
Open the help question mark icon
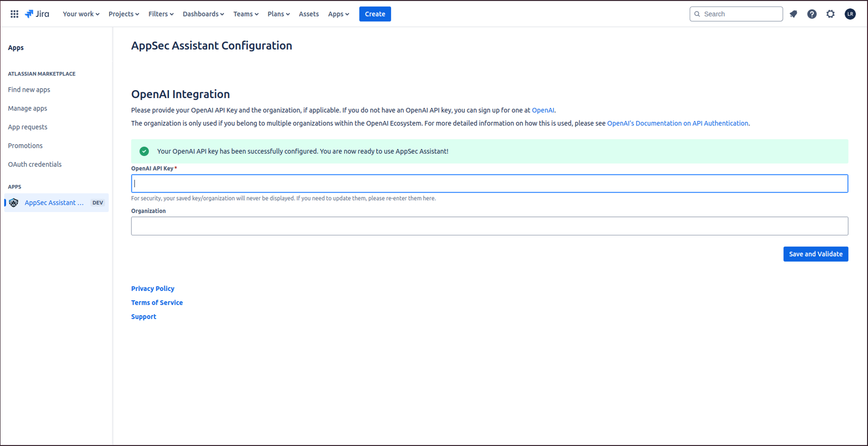point(812,14)
